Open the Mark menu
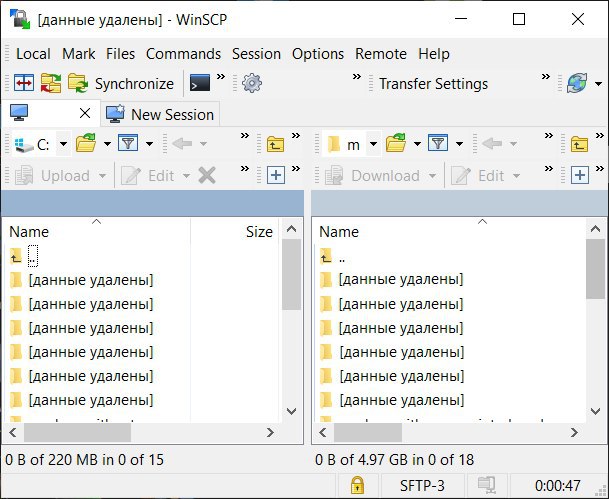Image resolution: width=609 pixels, height=499 pixels. click(78, 54)
